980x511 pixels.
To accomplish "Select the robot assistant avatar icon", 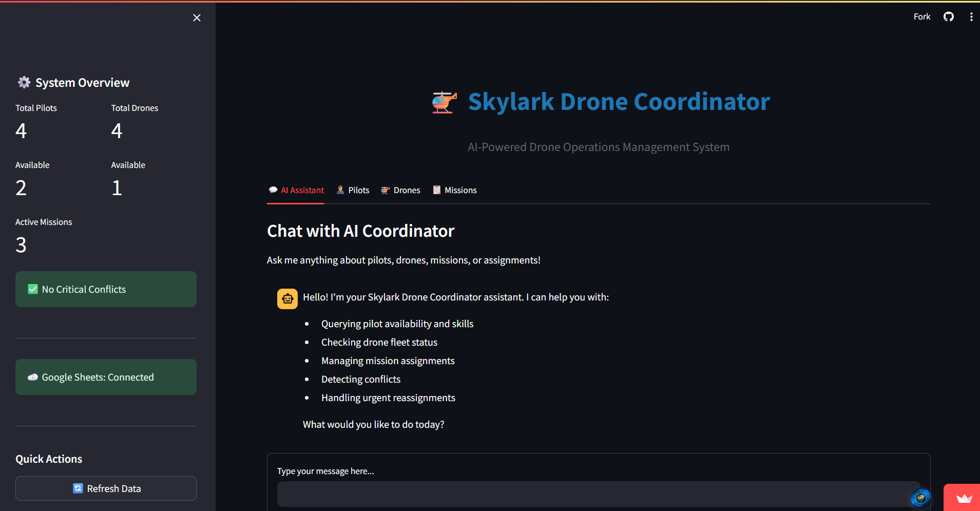I will [x=287, y=298].
